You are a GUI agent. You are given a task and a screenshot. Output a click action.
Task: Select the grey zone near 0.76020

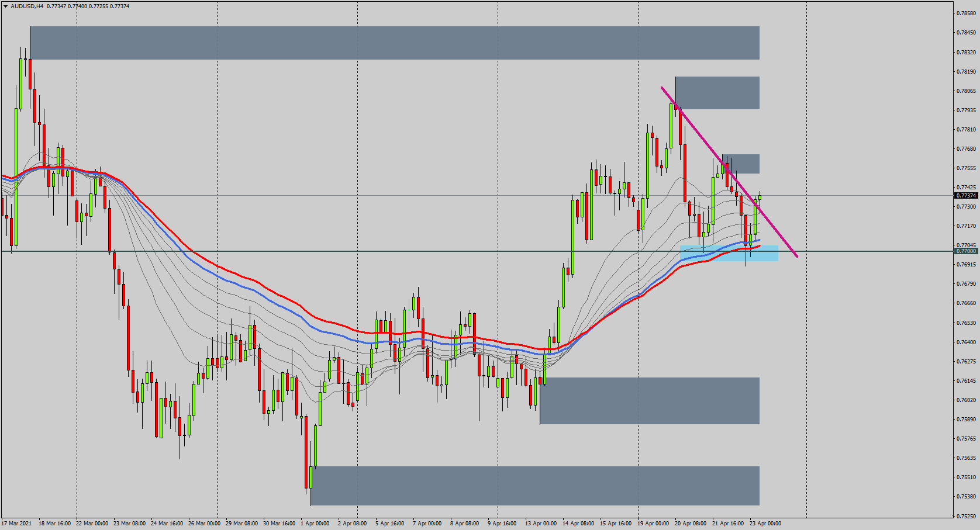(x=650, y=401)
